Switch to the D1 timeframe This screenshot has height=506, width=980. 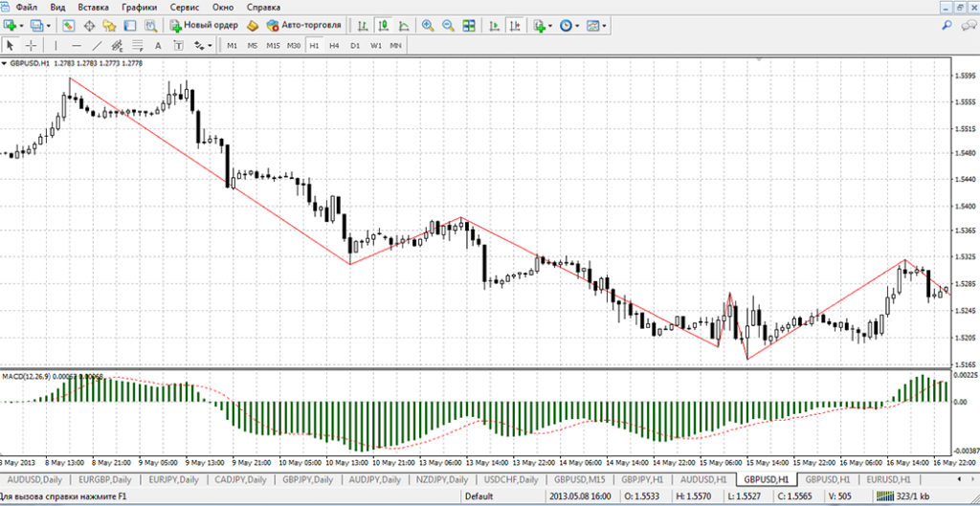354,46
